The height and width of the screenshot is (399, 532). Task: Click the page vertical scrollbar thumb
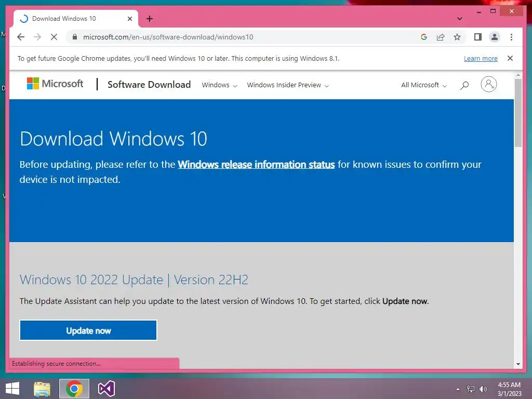click(518, 113)
